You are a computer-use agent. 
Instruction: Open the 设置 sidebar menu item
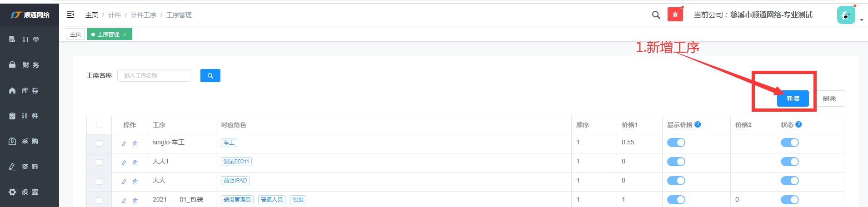[30, 192]
